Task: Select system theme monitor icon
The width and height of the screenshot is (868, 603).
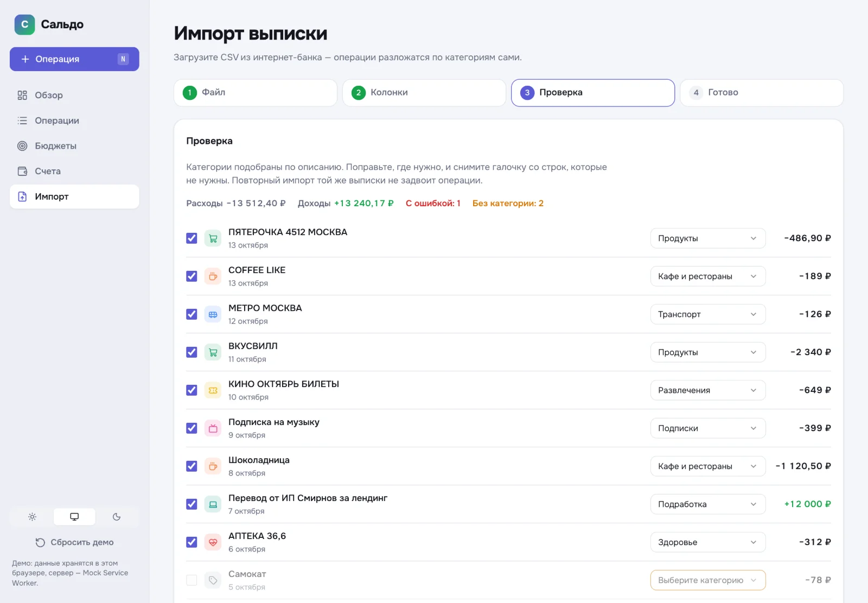Action: point(74,517)
